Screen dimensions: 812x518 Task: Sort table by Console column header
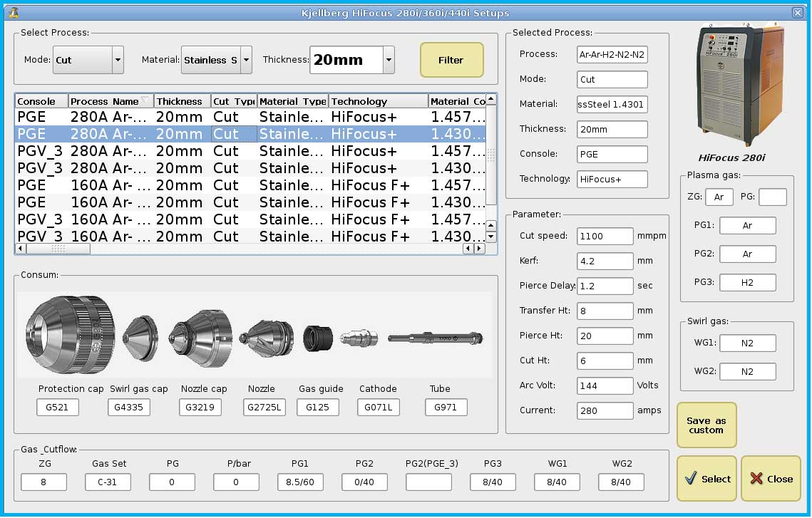(x=42, y=101)
